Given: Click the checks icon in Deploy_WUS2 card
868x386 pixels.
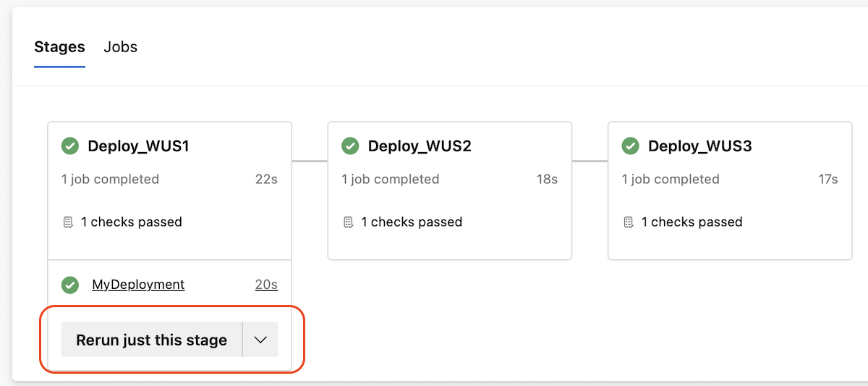Looking at the screenshot, I should (x=348, y=222).
